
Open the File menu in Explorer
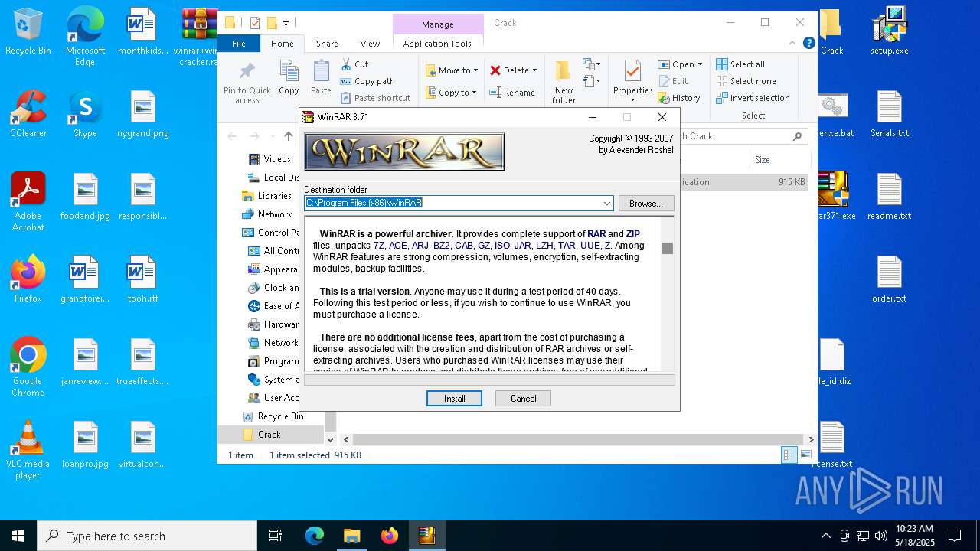(x=239, y=44)
